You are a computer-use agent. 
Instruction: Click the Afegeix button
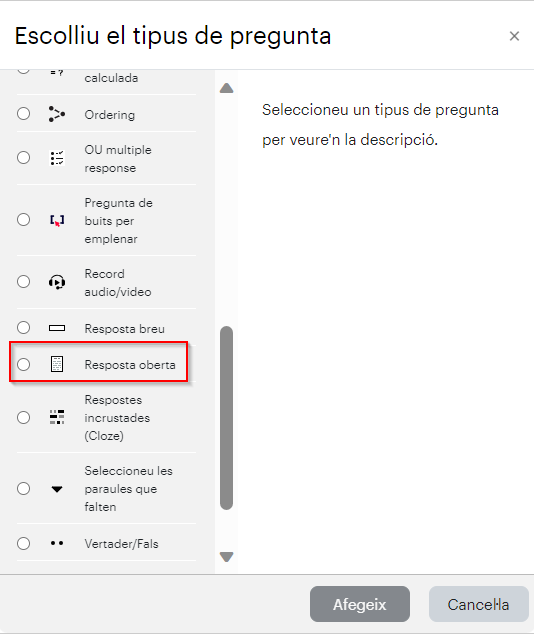click(360, 604)
